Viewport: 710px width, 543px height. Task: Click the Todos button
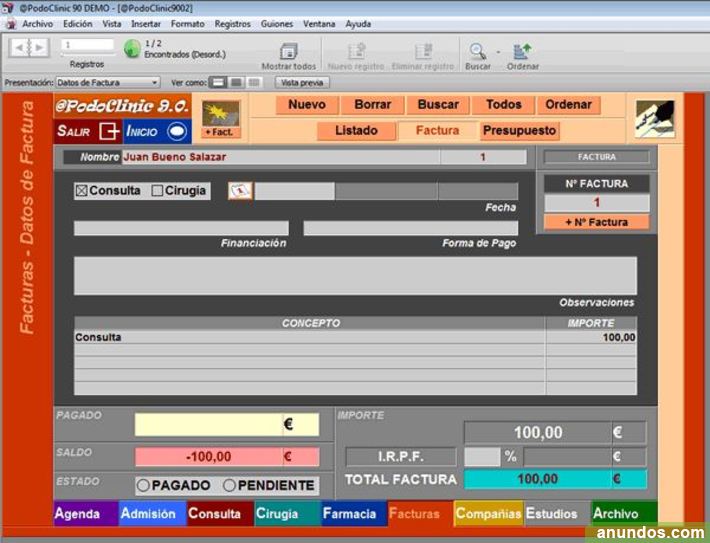click(504, 105)
